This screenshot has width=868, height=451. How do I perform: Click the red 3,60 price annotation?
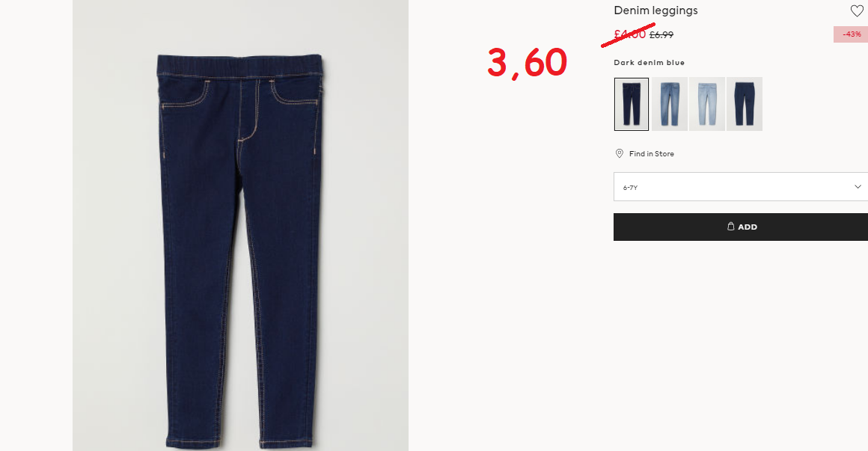point(527,63)
